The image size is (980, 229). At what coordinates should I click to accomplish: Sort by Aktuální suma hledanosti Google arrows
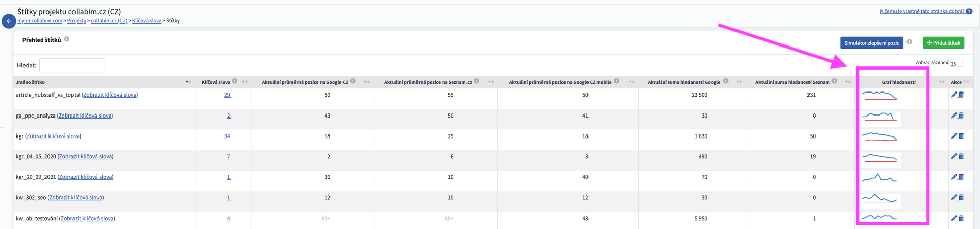click(x=739, y=82)
